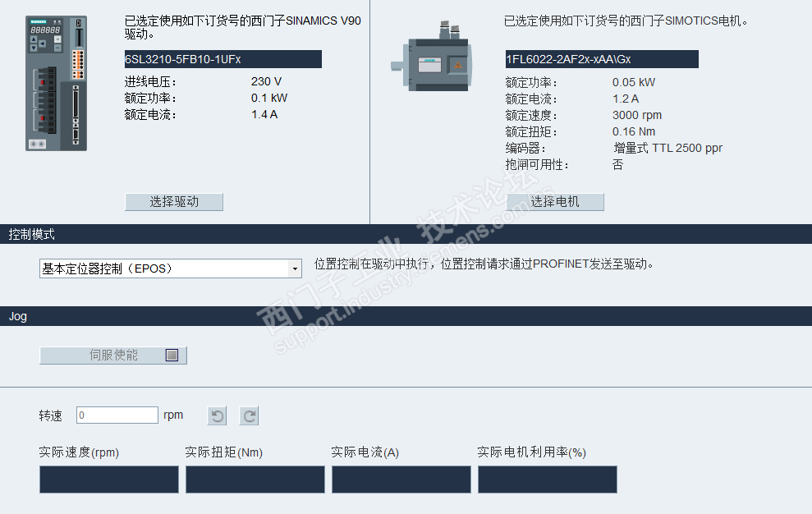The image size is (812, 514).
Task: Click the rated speed 3000 rpm value
Action: [x=637, y=115]
